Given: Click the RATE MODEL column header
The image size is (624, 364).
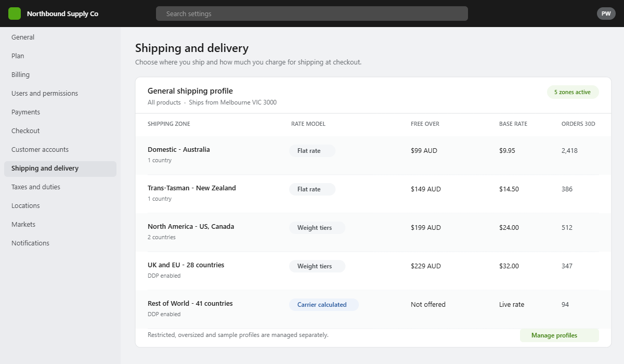Looking at the screenshot, I should pos(308,124).
